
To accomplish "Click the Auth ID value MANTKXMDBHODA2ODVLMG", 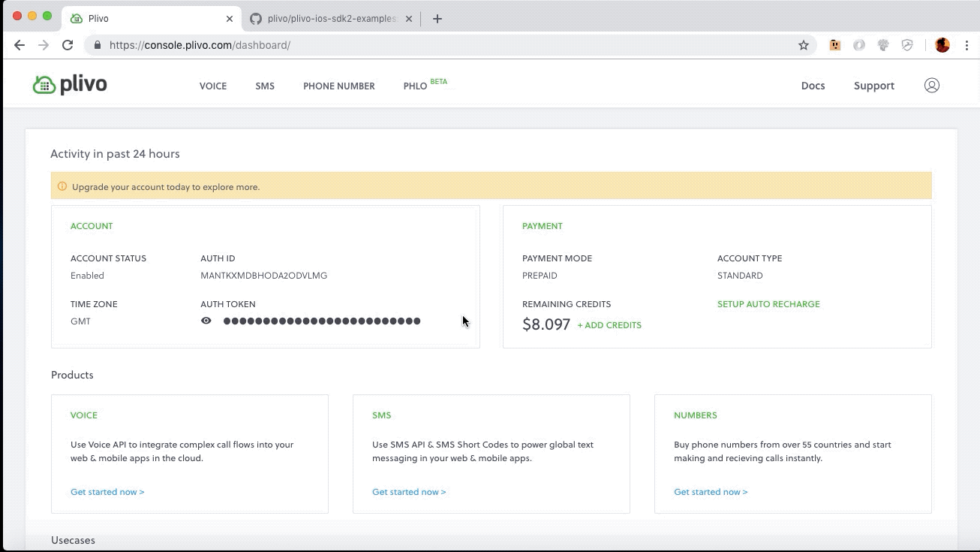I will [x=264, y=276].
